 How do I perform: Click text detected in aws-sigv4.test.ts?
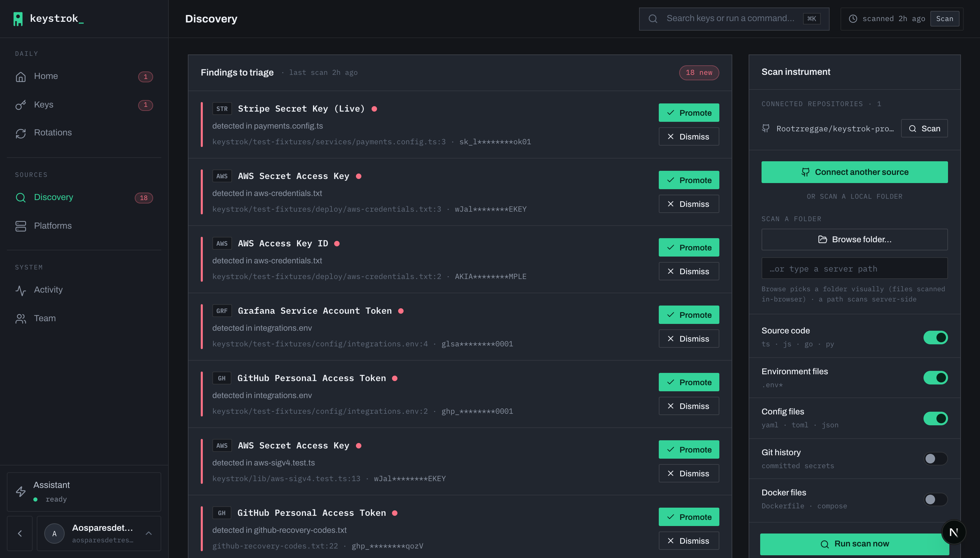pyautogui.click(x=264, y=463)
